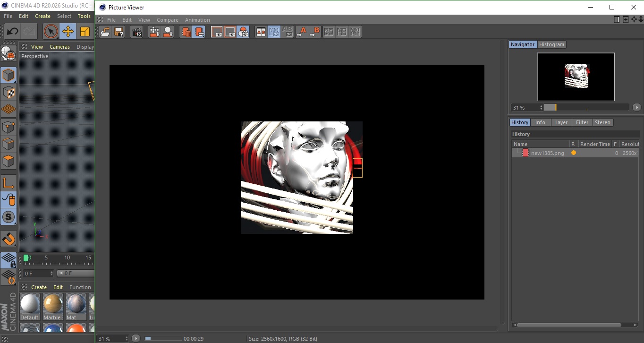
Task: Select Points mode cube icon
Action: coord(8,127)
